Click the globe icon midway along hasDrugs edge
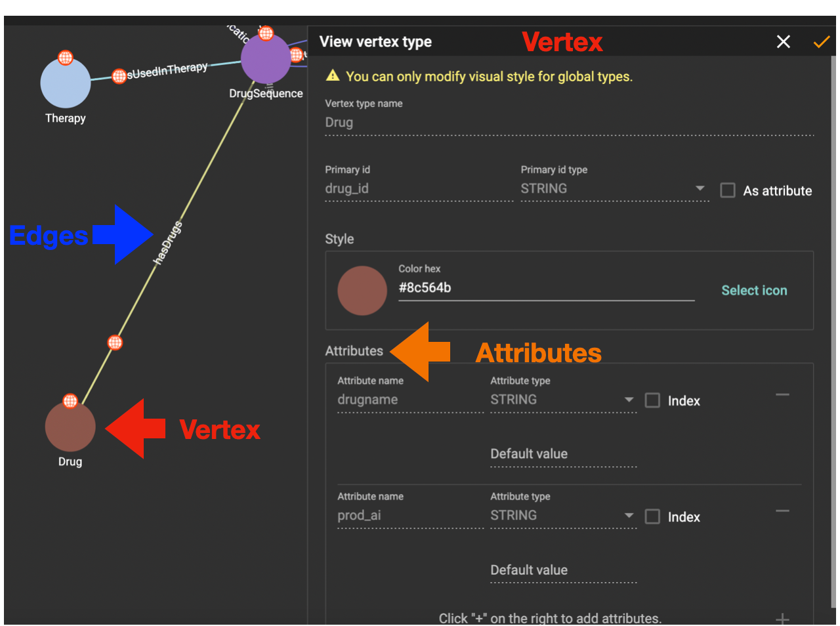 click(x=115, y=341)
